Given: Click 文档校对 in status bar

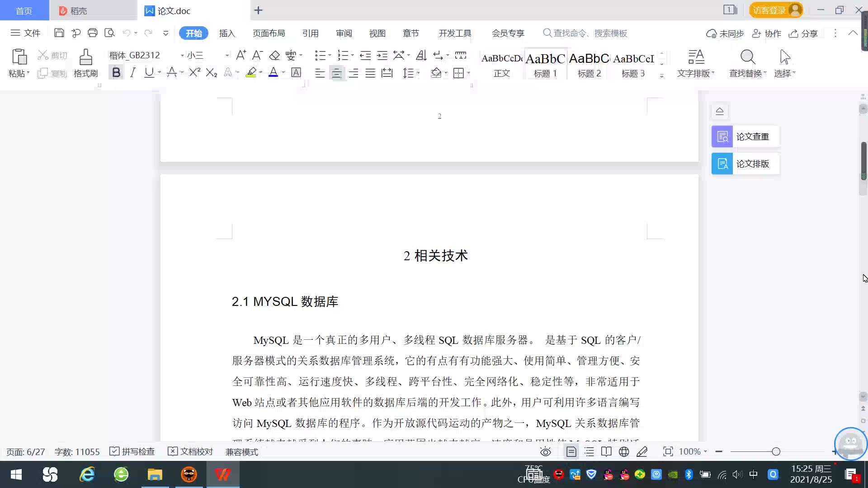Looking at the screenshot, I should point(190,451).
